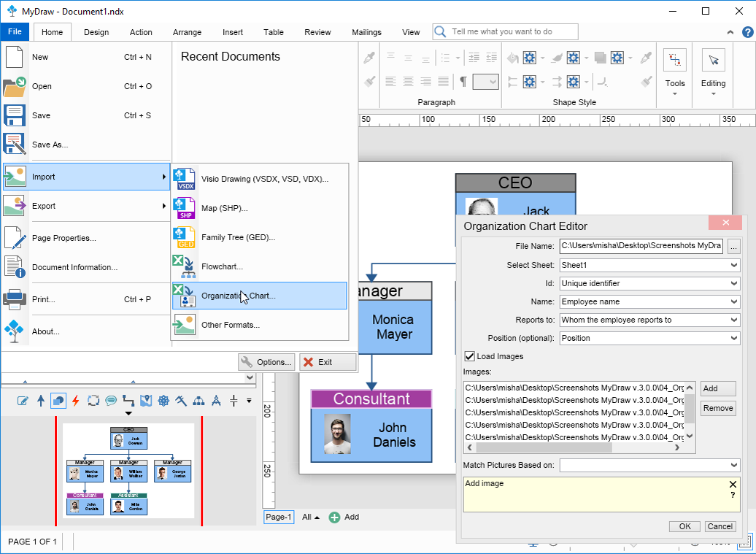Select the drafting compass library icon
The width and height of the screenshot is (756, 554).
(x=216, y=401)
